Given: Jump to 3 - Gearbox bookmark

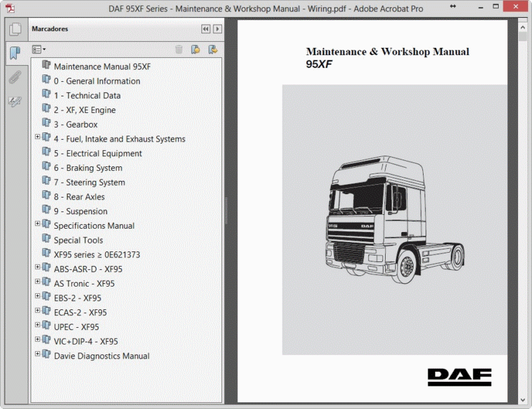Looking at the screenshot, I should (76, 124).
